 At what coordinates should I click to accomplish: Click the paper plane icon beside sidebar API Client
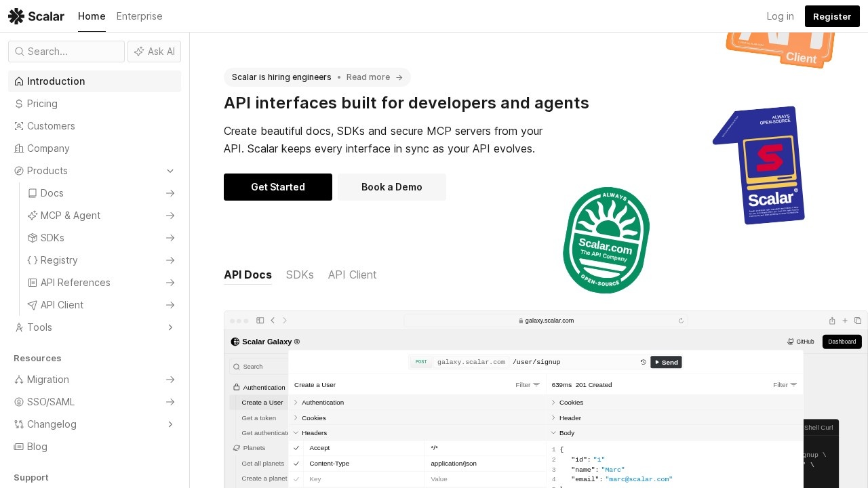pyautogui.click(x=33, y=305)
